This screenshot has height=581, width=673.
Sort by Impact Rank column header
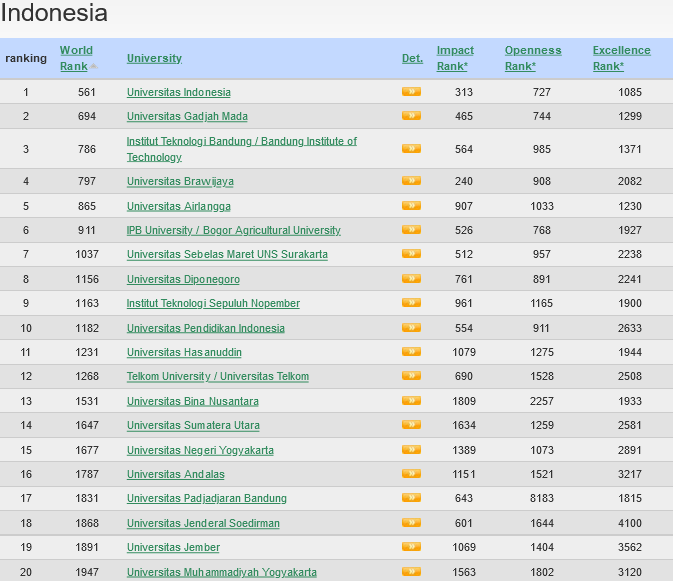tap(455, 58)
